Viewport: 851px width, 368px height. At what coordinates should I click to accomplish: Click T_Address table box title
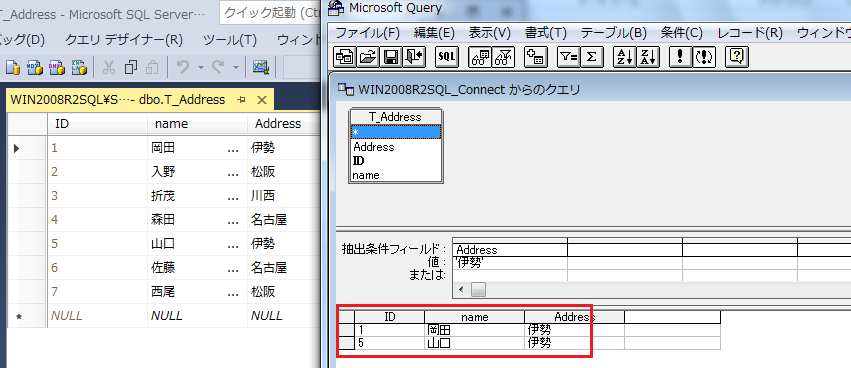(395, 117)
